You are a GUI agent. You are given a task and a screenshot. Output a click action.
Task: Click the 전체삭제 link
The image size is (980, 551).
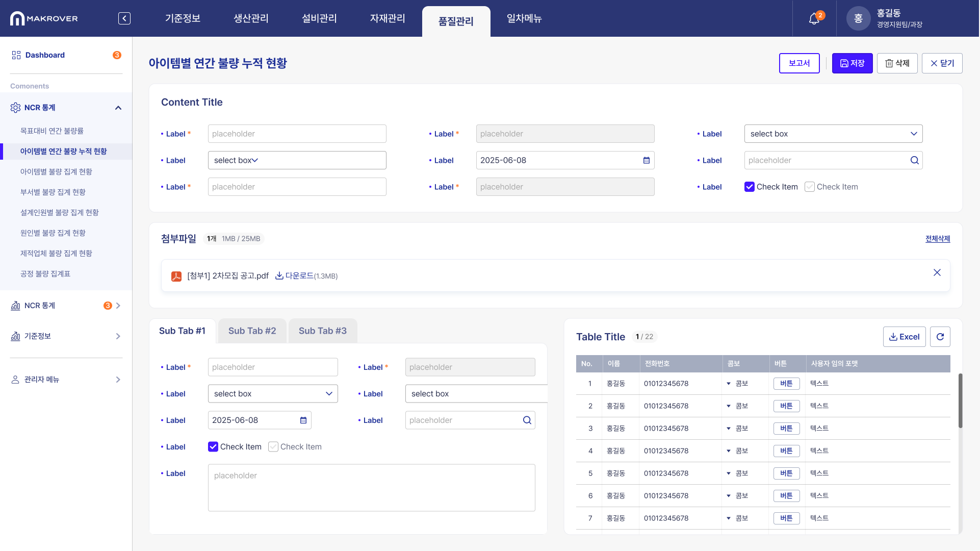click(x=937, y=239)
